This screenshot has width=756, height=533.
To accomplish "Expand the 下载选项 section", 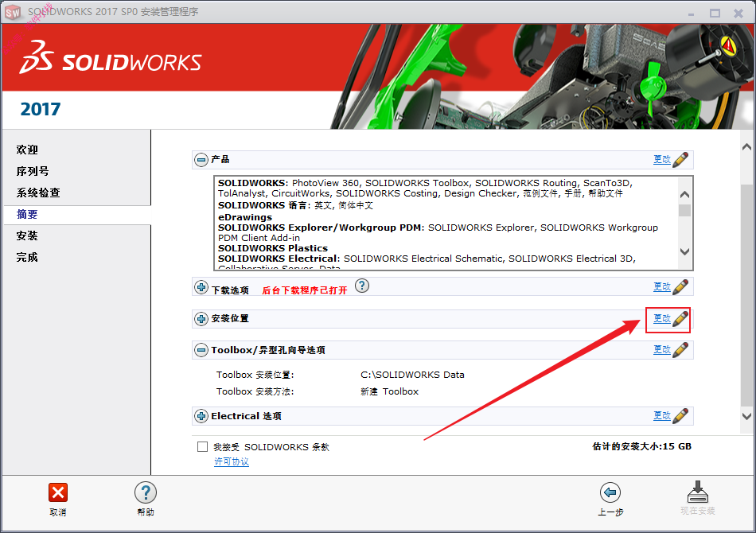I will pos(201,288).
